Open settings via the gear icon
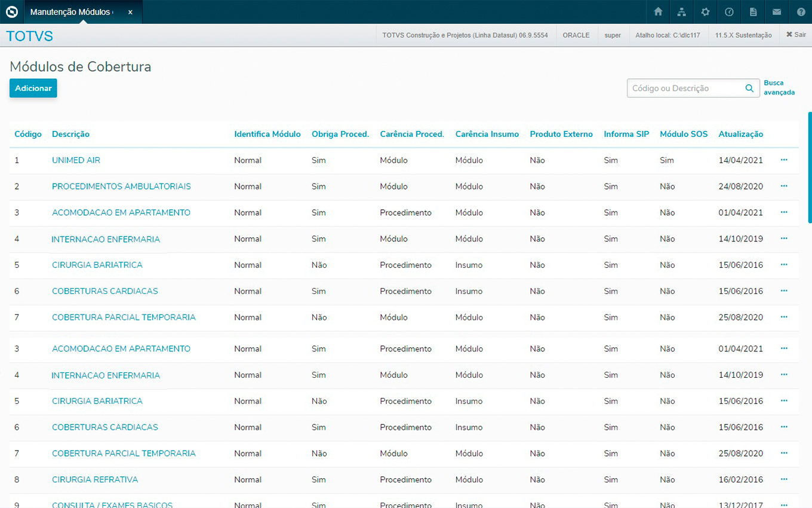Screen dimensions: 812x508 pos(705,12)
